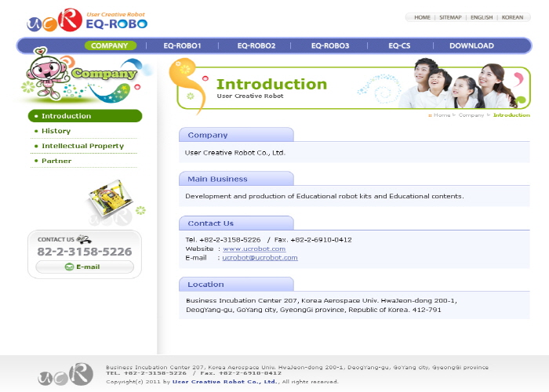Image resolution: width=549 pixels, height=392 pixels.
Task: Open the SITEMAP link
Action: (450, 17)
